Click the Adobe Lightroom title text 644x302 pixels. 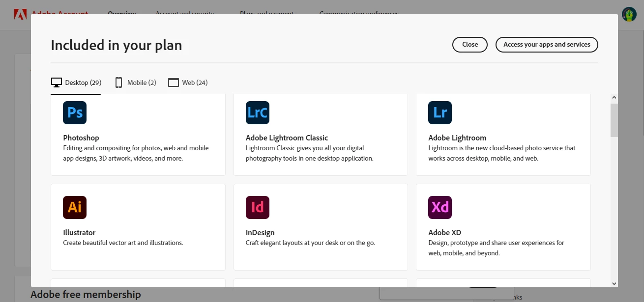[457, 138]
